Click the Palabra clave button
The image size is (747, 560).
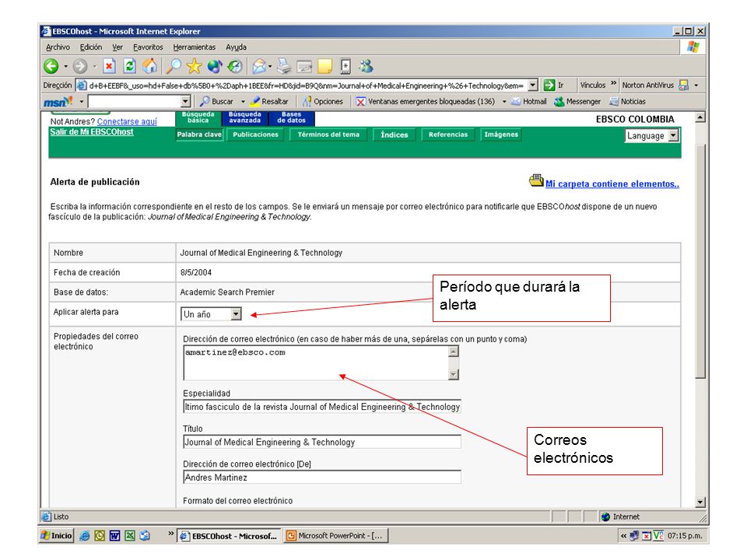pyautogui.click(x=199, y=135)
